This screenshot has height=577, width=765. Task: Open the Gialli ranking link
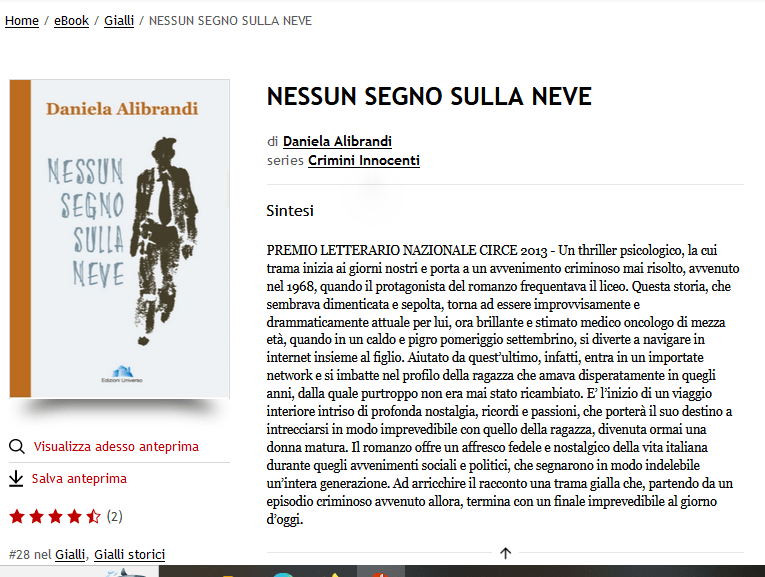[70, 554]
